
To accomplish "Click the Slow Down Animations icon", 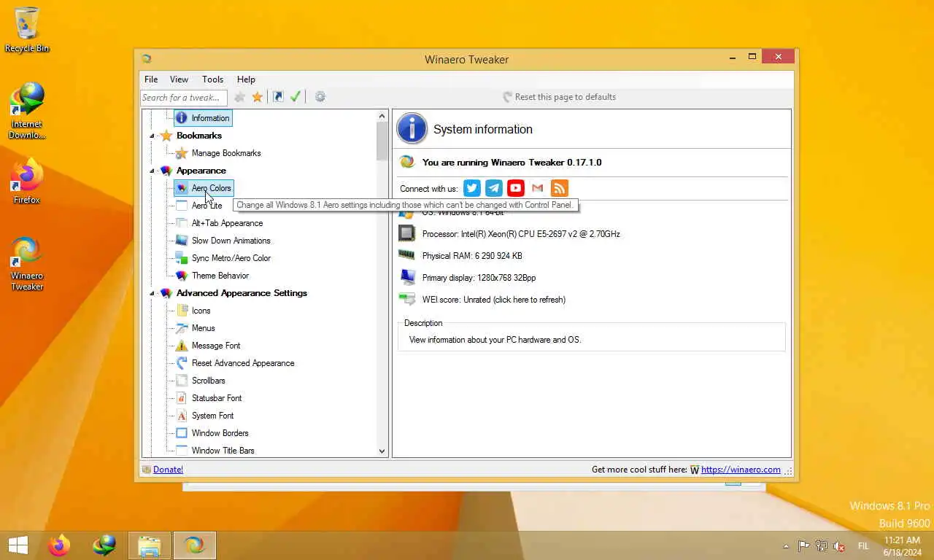I will pos(182,241).
